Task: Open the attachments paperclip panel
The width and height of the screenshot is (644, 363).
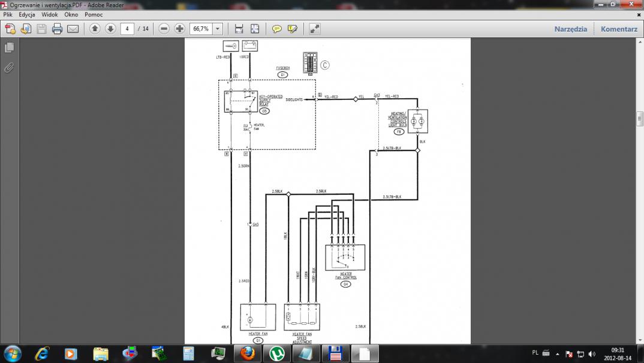Action: (9, 67)
